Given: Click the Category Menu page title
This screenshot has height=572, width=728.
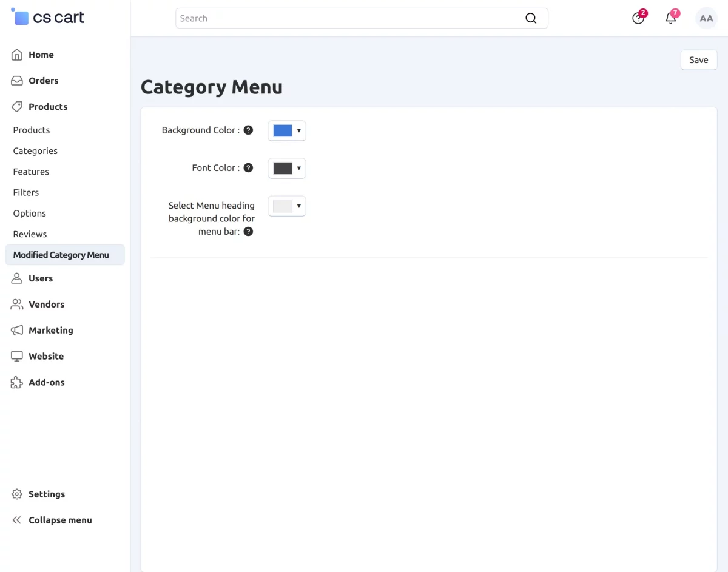Looking at the screenshot, I should tap(212, 87).
